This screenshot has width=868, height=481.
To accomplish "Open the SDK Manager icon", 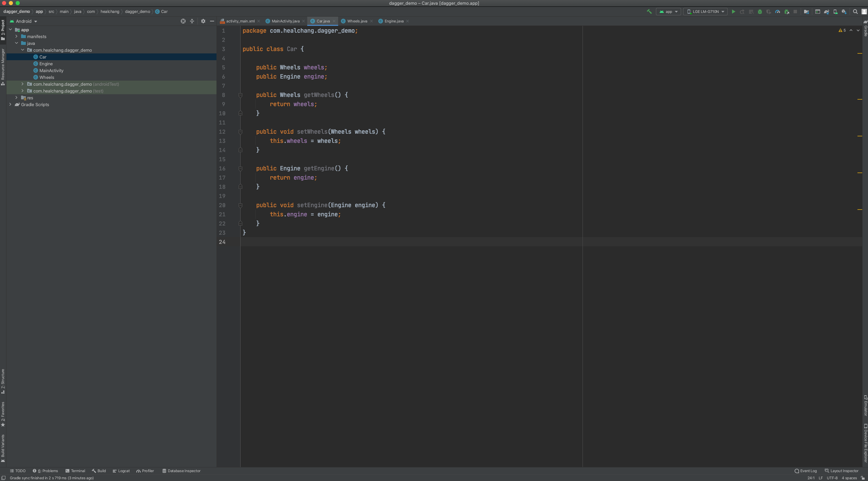I will (x=844, y=12).
